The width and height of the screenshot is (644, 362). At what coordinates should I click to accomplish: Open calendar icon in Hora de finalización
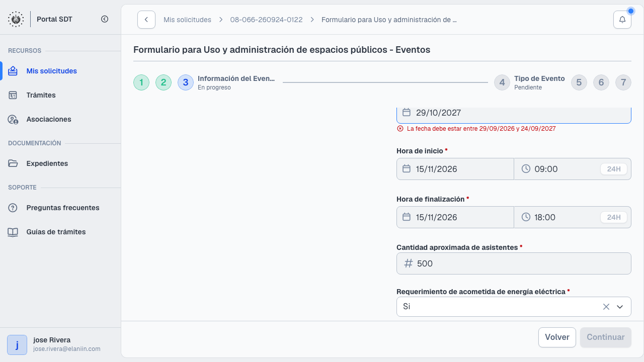click(407, 217)
